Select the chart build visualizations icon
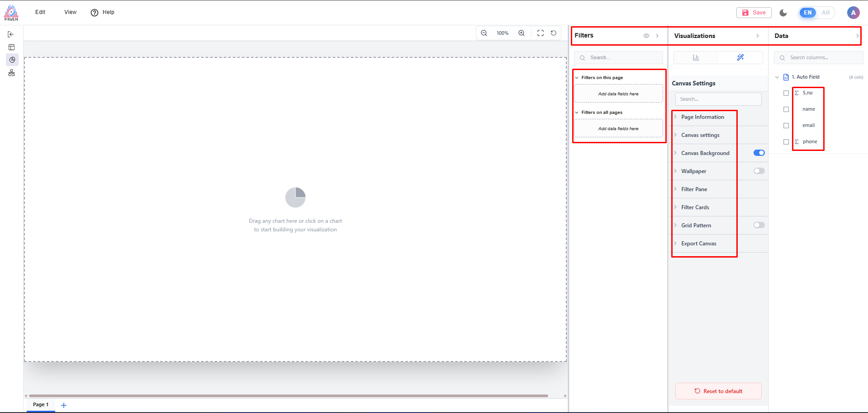Viewport: 868px width, 413px height. 696,57
